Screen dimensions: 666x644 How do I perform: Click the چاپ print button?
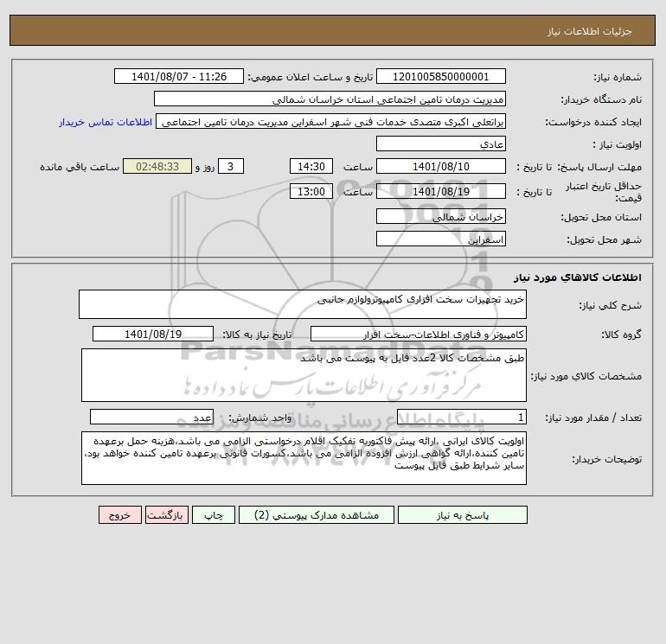click(x=214, y=515)
